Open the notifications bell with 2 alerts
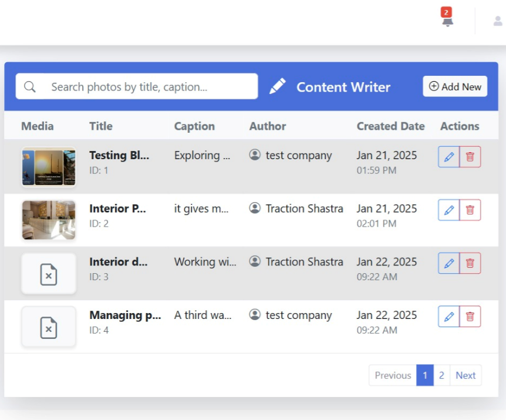The width and height of the screenshot is (506, 420). [447, 19]
